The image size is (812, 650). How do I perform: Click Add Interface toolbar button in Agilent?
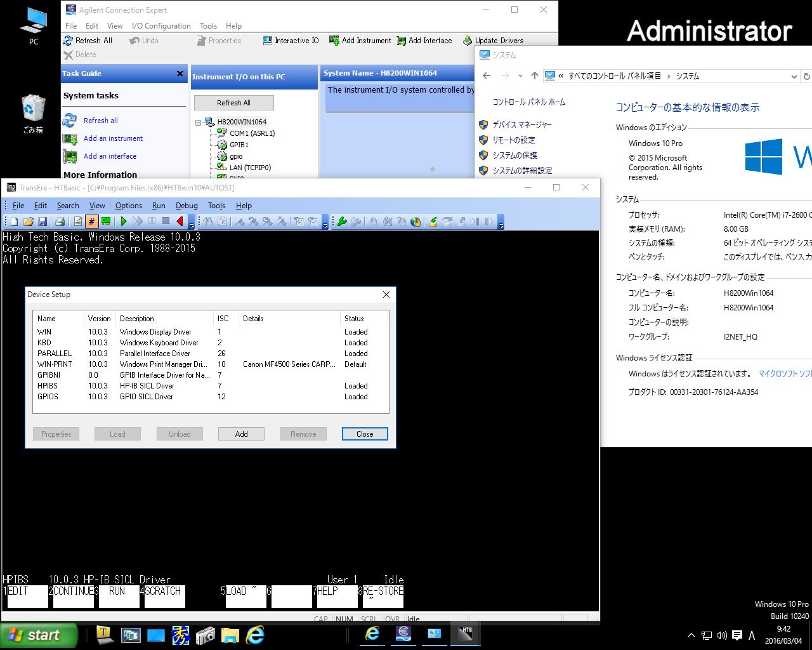424,41
